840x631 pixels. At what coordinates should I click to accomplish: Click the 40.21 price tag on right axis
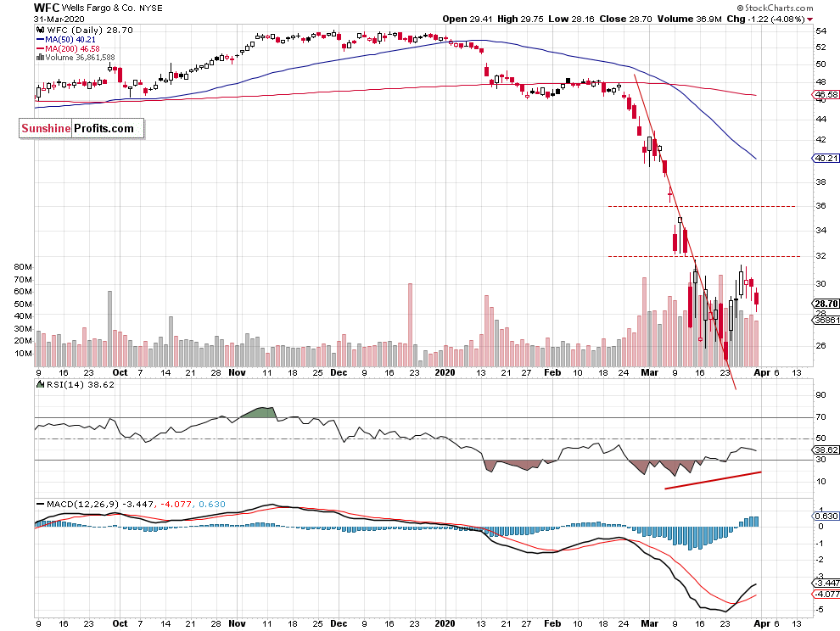pyautogui.click(x=826, y=158)
